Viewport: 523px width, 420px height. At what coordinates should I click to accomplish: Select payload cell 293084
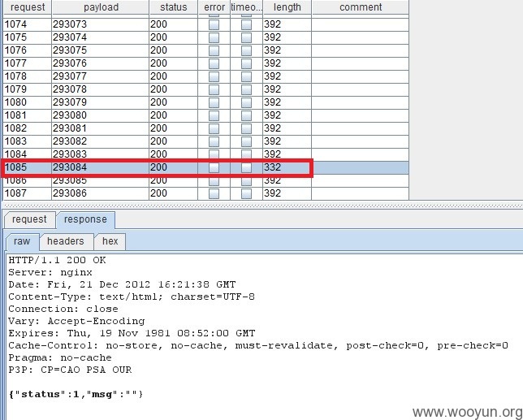pos(101,167)
